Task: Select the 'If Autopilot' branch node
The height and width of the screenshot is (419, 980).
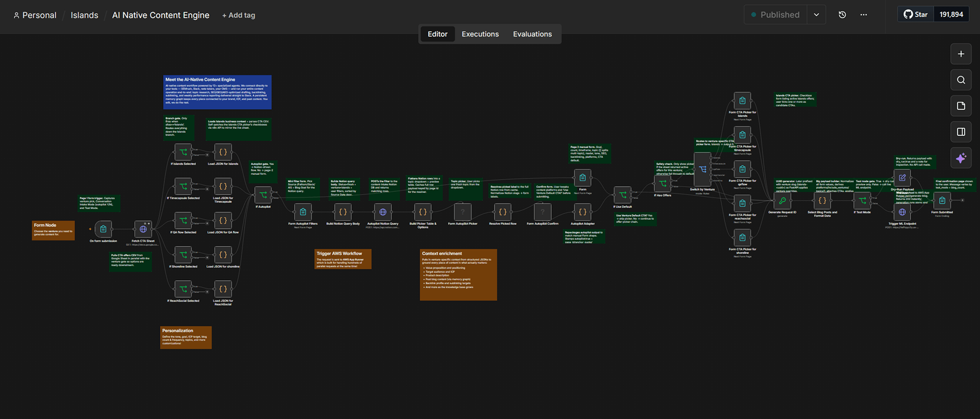Action: click(263, 195)
